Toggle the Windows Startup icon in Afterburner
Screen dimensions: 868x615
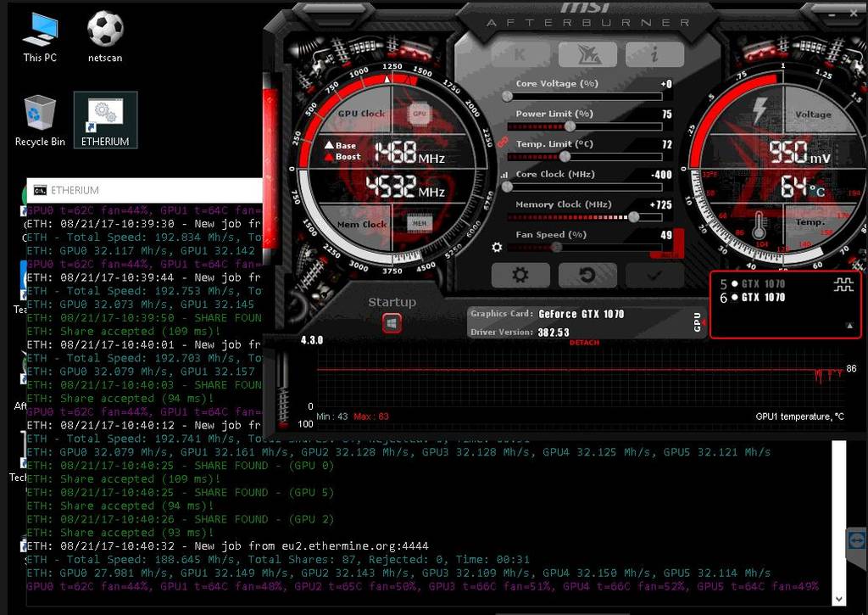(392, 323)
